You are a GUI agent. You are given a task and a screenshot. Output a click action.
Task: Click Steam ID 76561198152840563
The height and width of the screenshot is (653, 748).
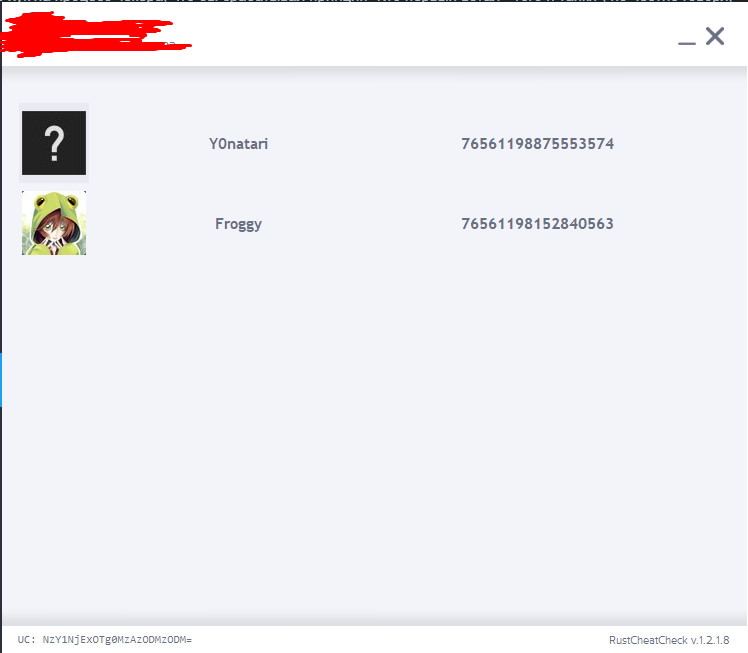[538, 224]
